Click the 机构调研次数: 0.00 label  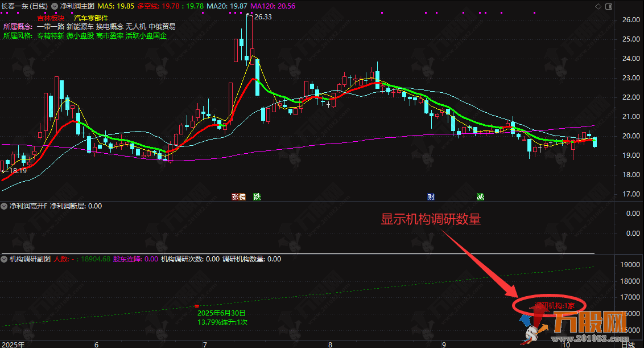pos(190,259)
